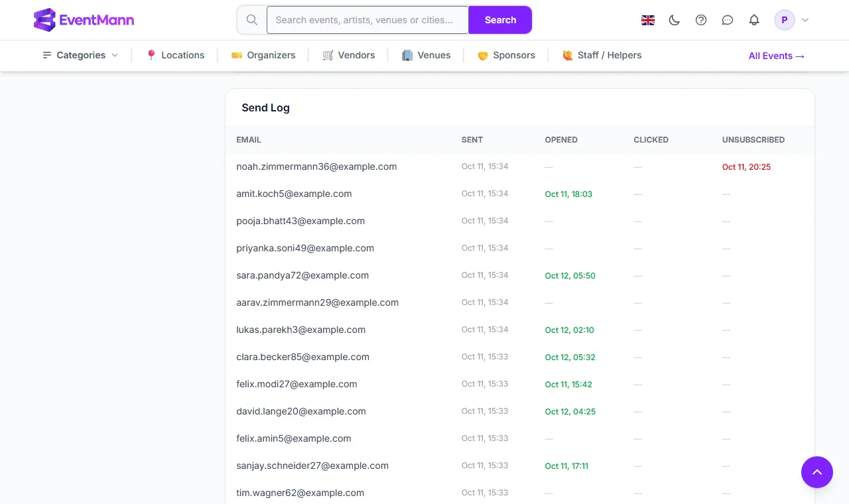Screen dimensions: 849x504
Task: Select email clara.becker85@example.com
Action: tap(302, 357)
